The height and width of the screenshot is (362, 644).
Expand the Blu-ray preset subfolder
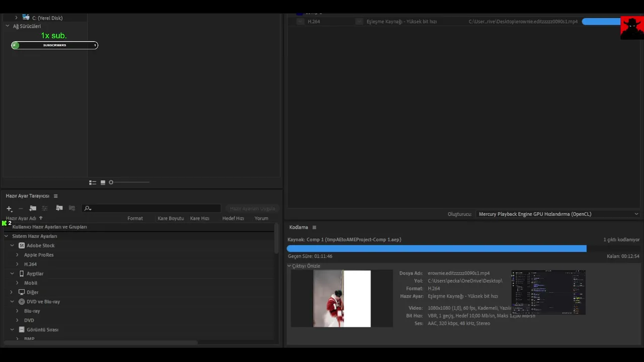[x=17, y=311]
